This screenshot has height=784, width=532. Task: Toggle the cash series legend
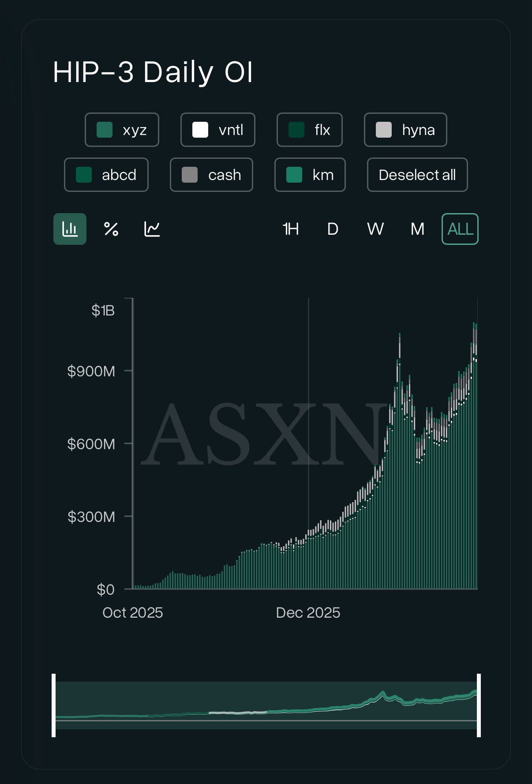point(211,175)
